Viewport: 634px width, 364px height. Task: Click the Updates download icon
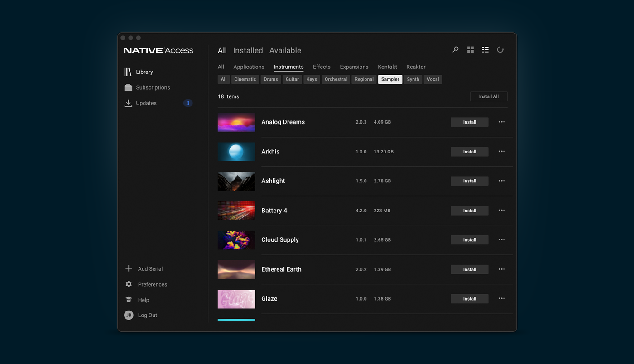click(x=128, y=103)
